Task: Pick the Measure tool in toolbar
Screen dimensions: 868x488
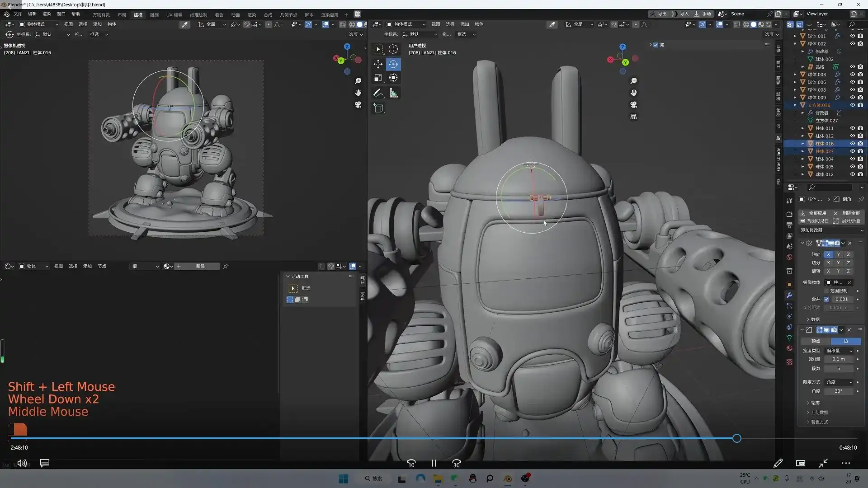Action: 393,94
